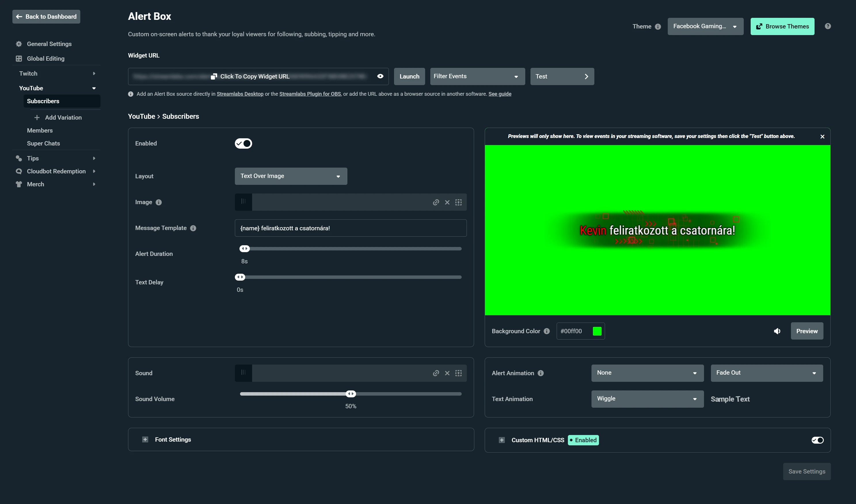Open the Layout dropdown
Screen dimensions: 856x504
(291, 176)
